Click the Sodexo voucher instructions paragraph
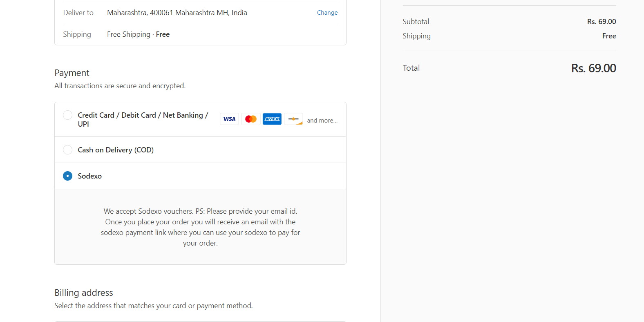The width and height of the screenshot is (644, 322). click(x=200, y=227)
